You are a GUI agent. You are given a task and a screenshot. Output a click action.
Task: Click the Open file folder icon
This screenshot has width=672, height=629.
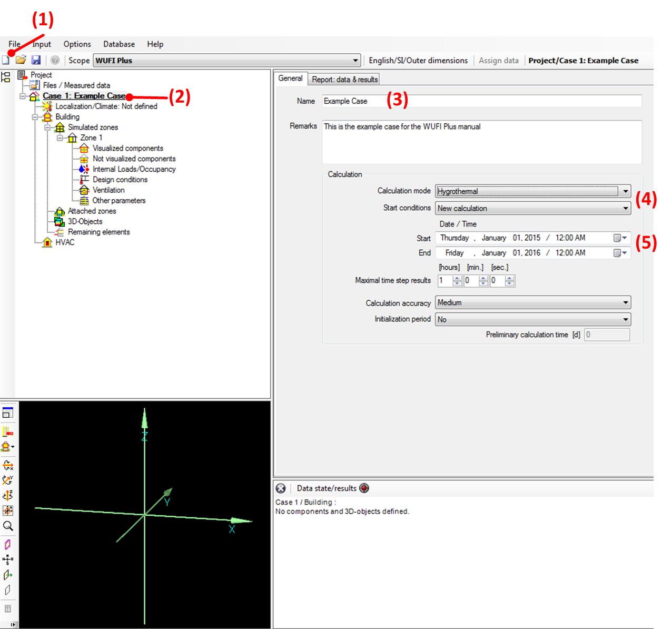(x=21, y=60)
